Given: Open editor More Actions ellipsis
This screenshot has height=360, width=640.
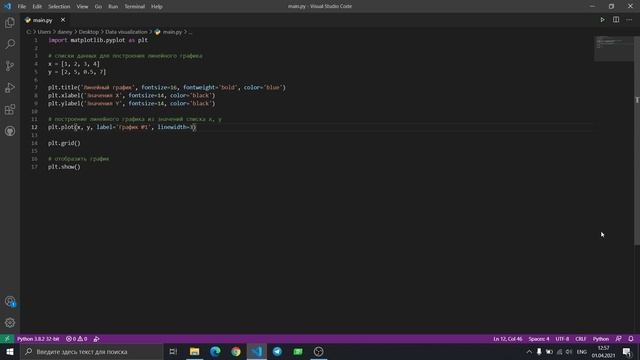Looking at the screenshot, I should click(629, 20).
